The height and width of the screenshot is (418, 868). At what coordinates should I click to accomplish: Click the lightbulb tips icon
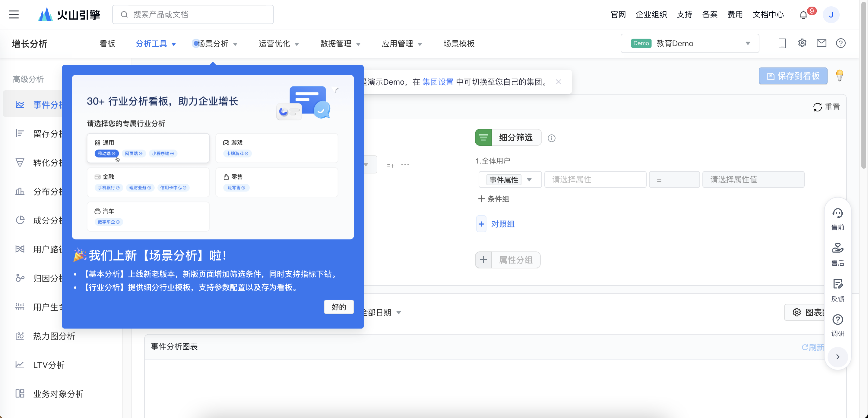pyautogui.click(x=839, y=76)
